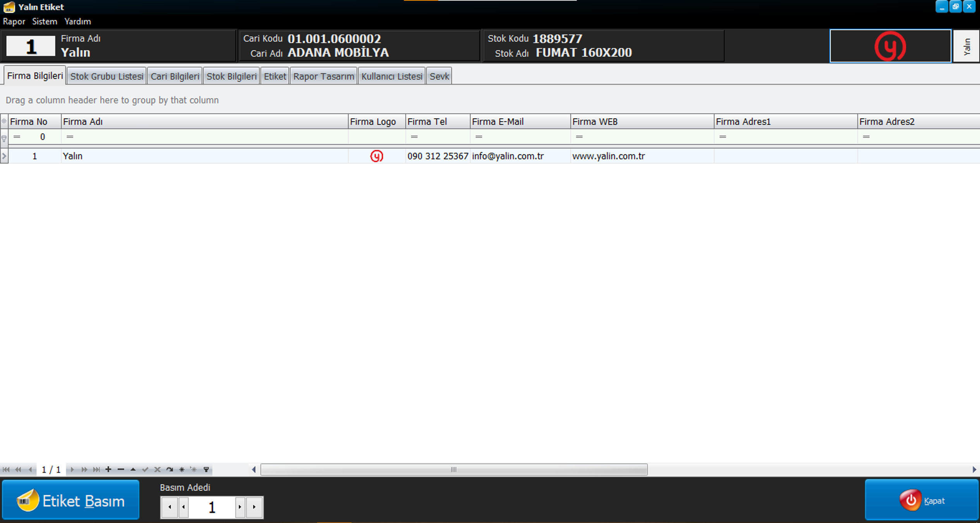Screen dimensions: 980x523
Task: Increase Basım Adedi by one step
Action: (240, 507)
